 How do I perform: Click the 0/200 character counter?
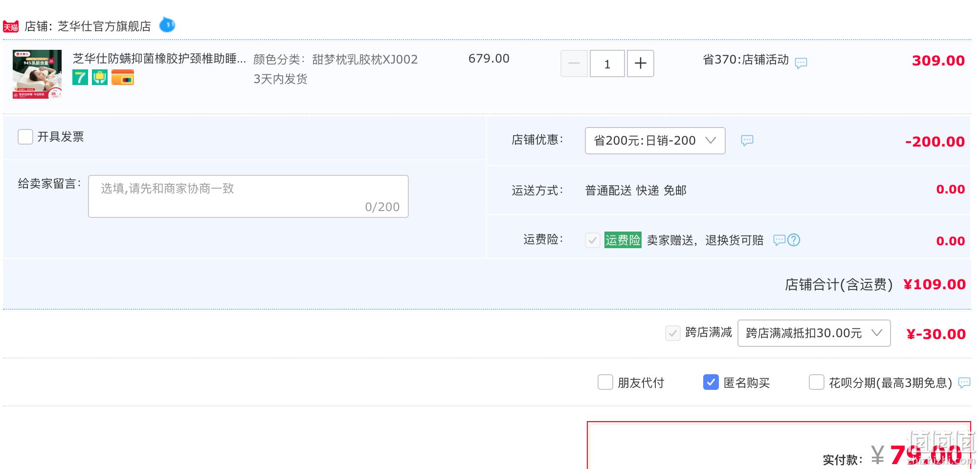pyautogui.click(x=382, y=207)
